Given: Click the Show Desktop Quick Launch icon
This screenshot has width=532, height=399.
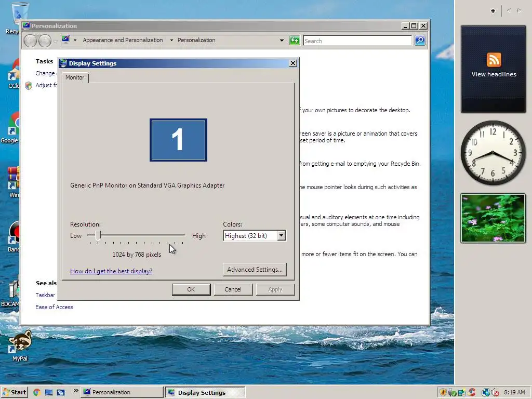Looking at the screenshot, I should pos(48,393).
